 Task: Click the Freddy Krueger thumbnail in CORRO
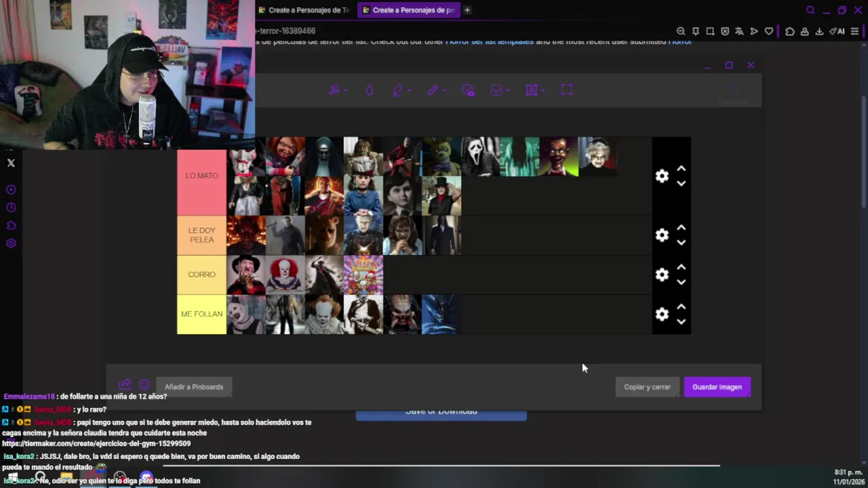[246, 274]
